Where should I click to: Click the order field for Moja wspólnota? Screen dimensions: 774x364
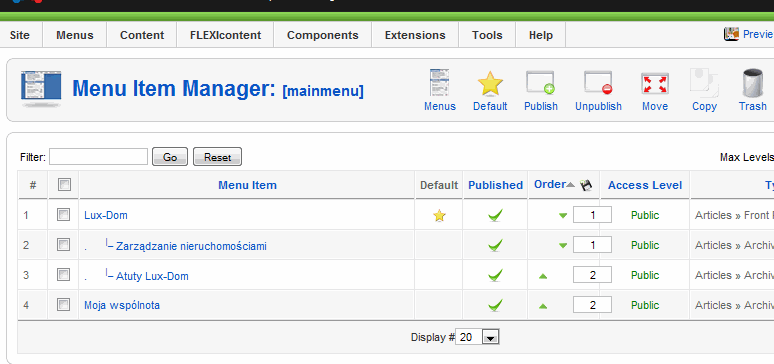click(x=592, y=305)
